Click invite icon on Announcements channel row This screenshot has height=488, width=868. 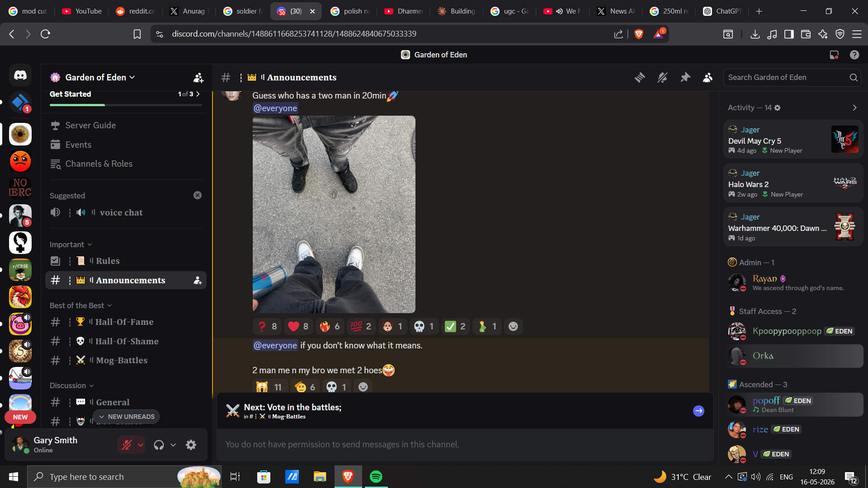tap(198, 280)
